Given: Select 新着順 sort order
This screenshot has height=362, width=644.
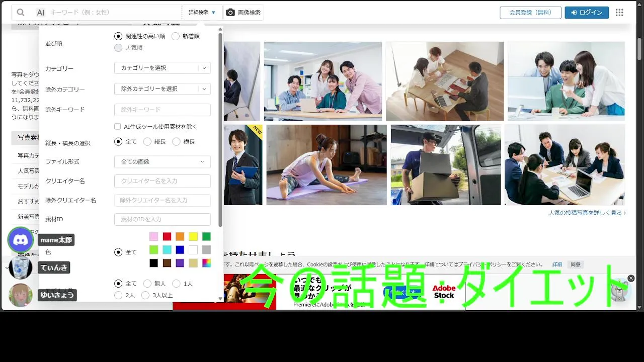Looking at the screenshot, I should [x=175, y=36].
